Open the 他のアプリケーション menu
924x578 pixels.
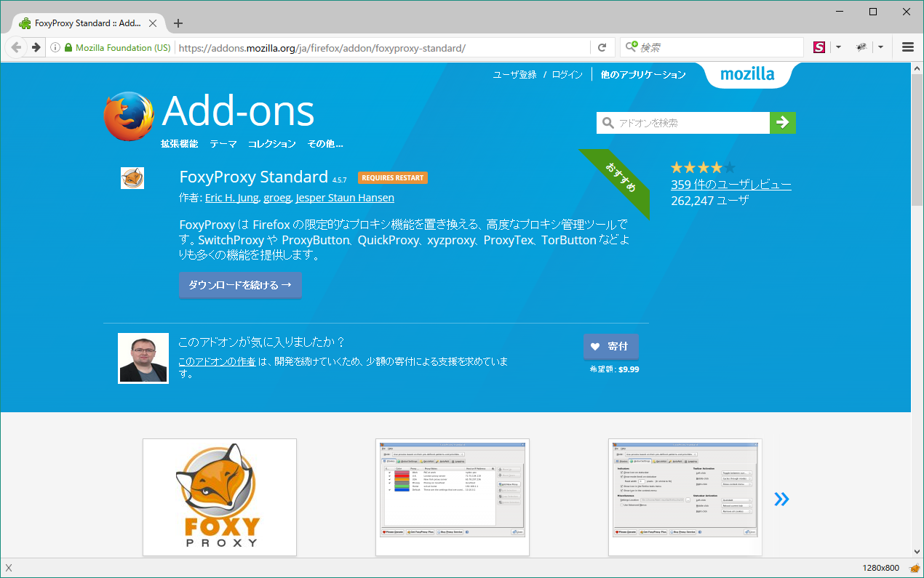coord(643,74)
